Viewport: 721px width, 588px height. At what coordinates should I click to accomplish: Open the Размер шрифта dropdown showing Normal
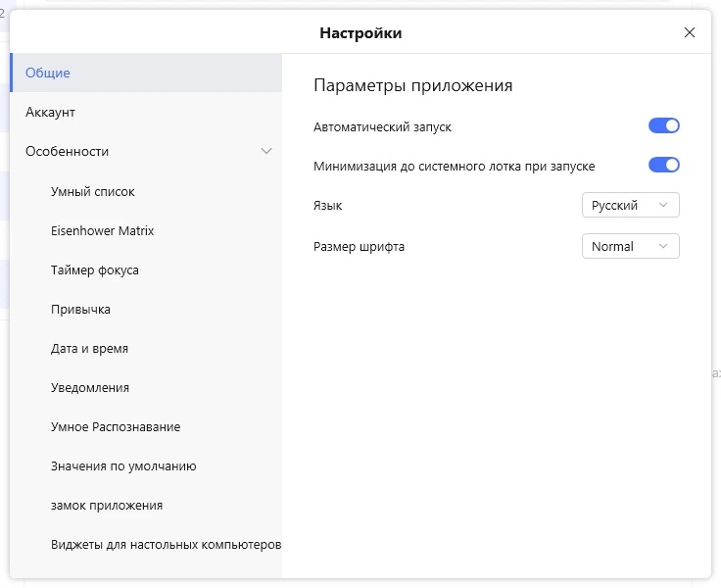point(631,246)
